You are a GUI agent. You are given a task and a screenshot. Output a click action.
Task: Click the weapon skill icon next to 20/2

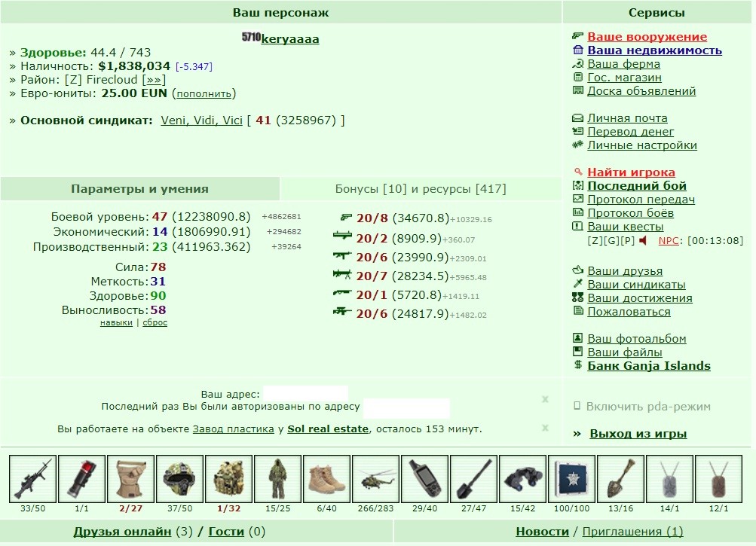pos(342,236)
